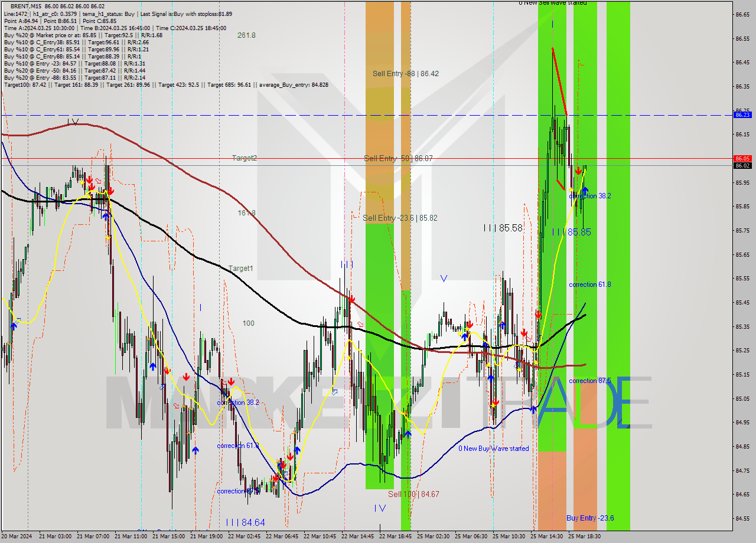This screenshot has width=756, height=543.
Task: Click the '261.8' Fibonacci label
Action: coord(246,35)
